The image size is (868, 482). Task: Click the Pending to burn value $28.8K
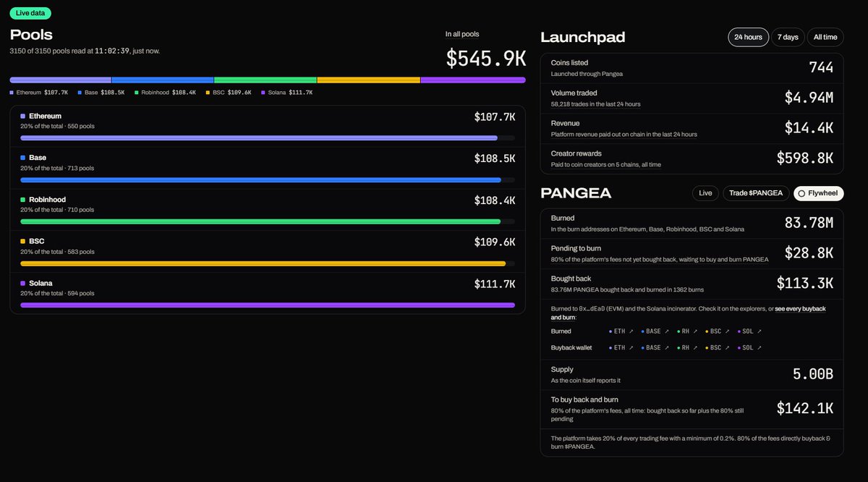click(809, 253)
